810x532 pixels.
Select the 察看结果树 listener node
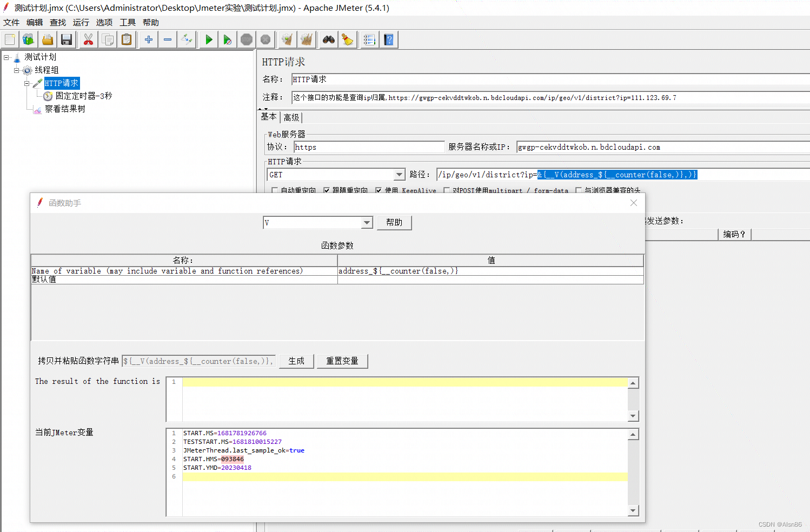[65, 109]
